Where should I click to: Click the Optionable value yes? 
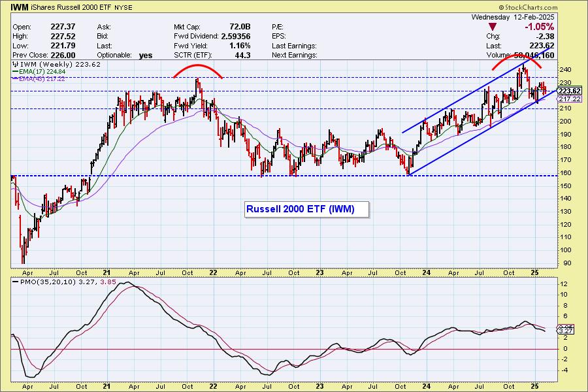click(x=146, y=56)
